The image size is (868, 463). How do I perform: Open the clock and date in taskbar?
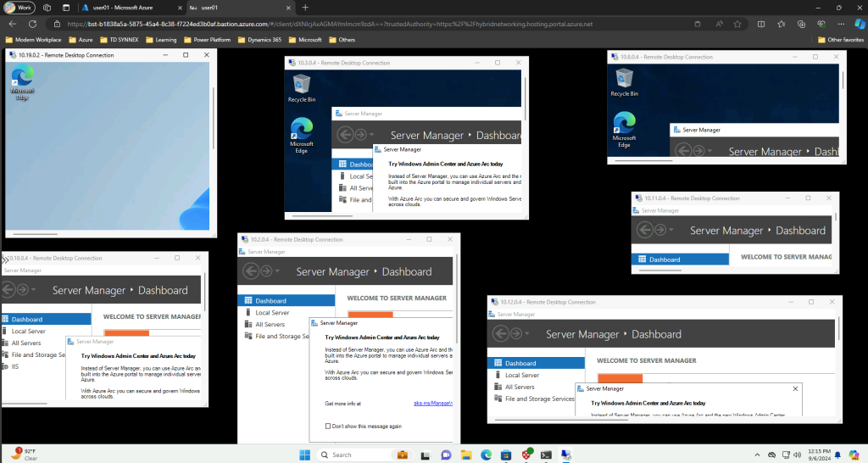820,455
